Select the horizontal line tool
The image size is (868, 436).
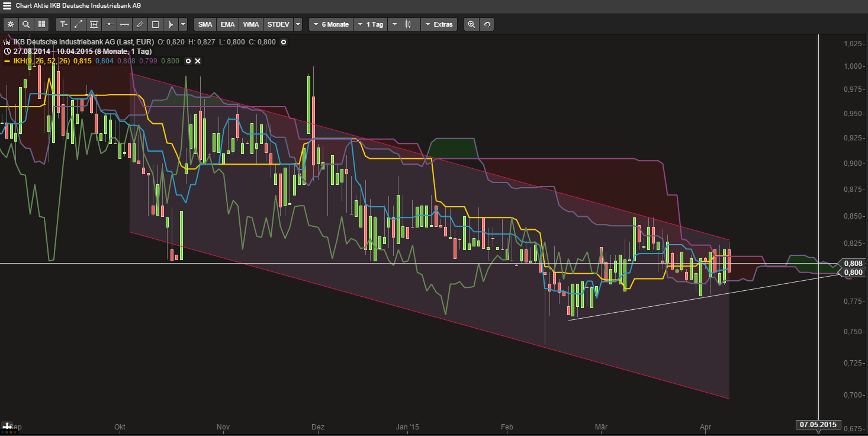(x=108, y=24)
